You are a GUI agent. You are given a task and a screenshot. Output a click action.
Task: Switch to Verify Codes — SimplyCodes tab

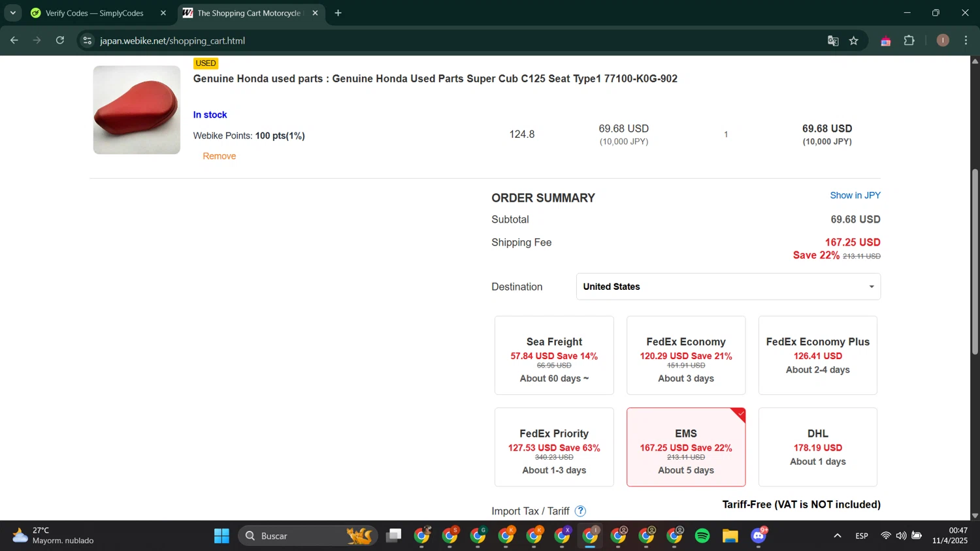tap(94, 13)
